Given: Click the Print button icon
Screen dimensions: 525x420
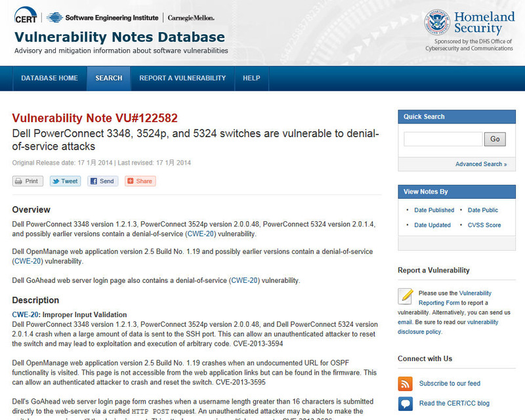Looking at the screenshot, I should (20, 181).
